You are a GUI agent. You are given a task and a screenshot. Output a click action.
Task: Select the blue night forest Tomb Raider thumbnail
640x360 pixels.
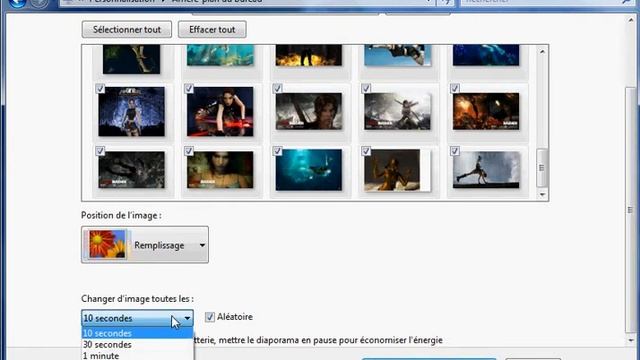point(131,111)
